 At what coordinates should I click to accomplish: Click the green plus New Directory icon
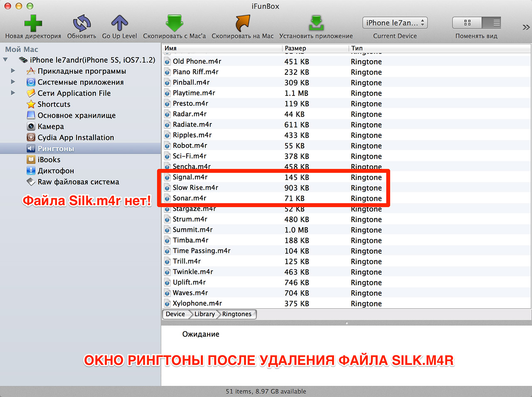point(33,23)
